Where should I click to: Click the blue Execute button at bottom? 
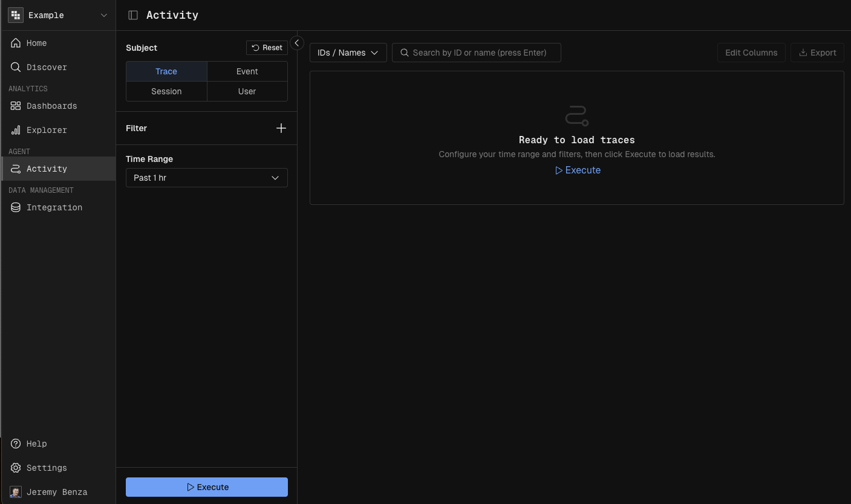(x=206, y=487)
